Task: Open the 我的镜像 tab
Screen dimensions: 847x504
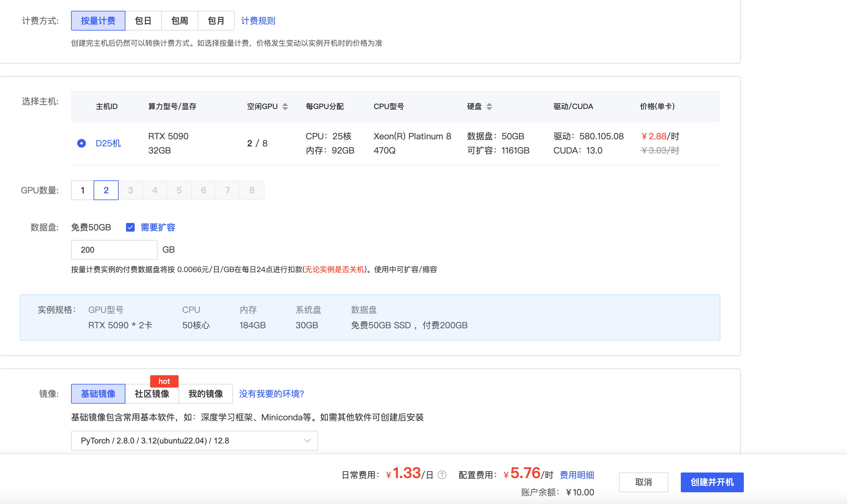Action: (205, 394)
